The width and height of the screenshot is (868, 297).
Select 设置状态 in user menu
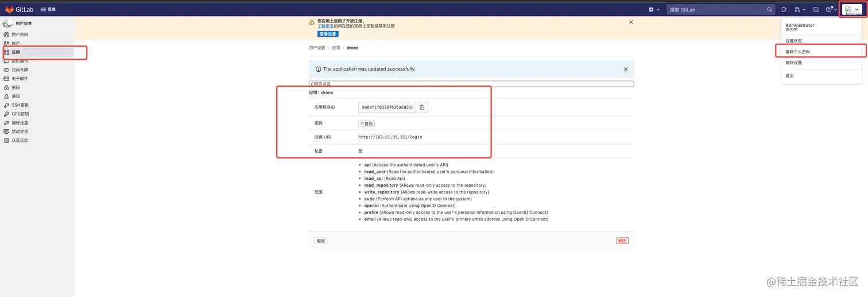click(794, 41)
